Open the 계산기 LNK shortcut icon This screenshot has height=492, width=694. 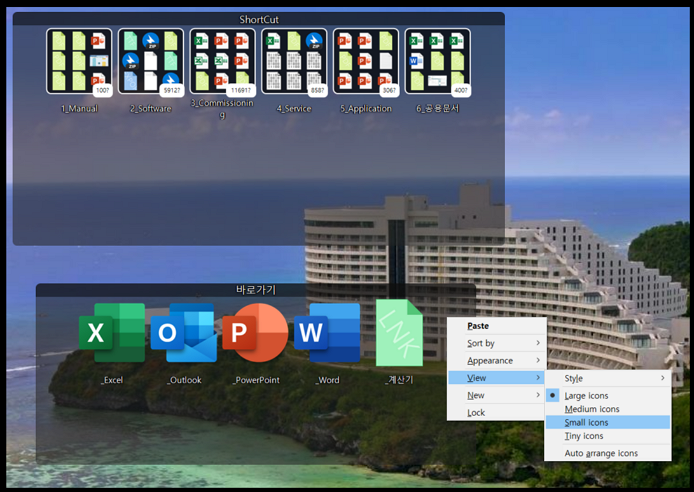pyautogui.click(x=399, y=333)
